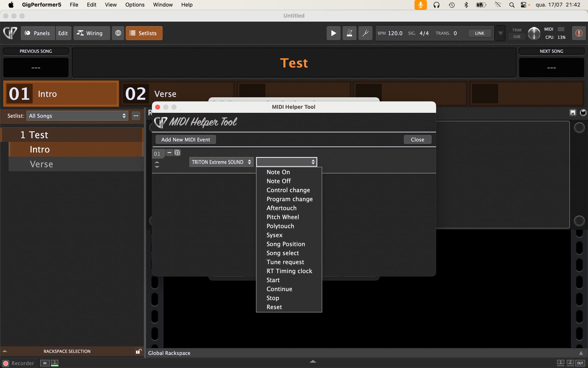This screenshot has width=588, height=368.
Task: Toggle the rackspace selection lock icon
Action: pyautogui.click(x=138, y=351)
